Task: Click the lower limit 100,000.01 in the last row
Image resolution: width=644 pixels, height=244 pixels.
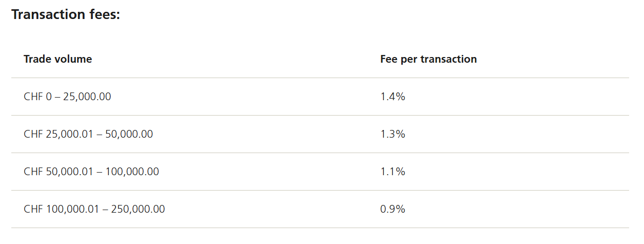Action: click(73, 209)
